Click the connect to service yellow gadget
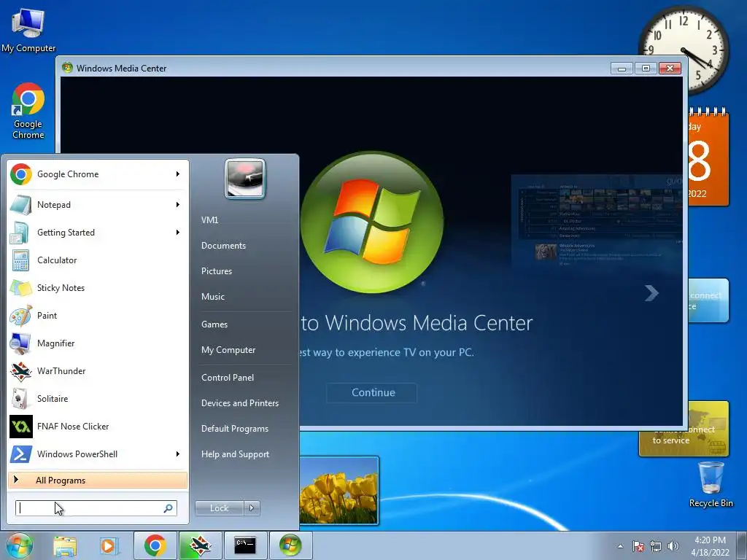Viewport: 747px width, 560px height. click(684, 429)
